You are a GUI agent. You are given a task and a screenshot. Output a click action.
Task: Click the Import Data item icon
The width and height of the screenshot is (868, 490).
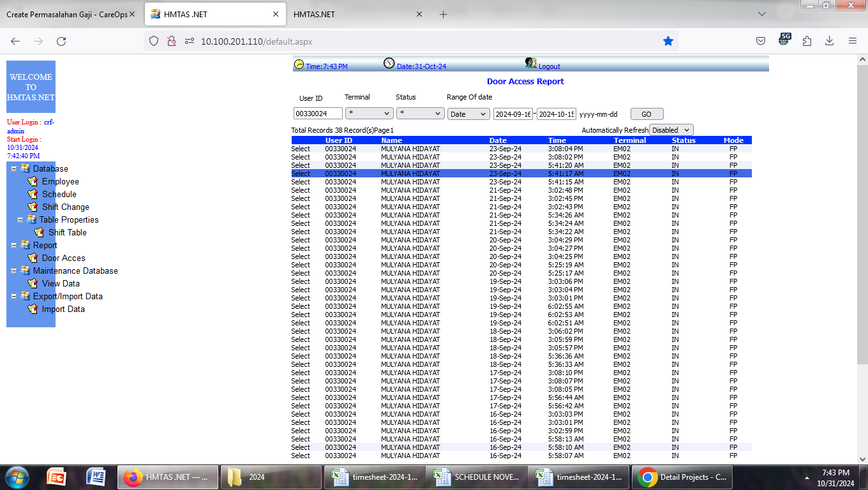[x=33, y=309]
